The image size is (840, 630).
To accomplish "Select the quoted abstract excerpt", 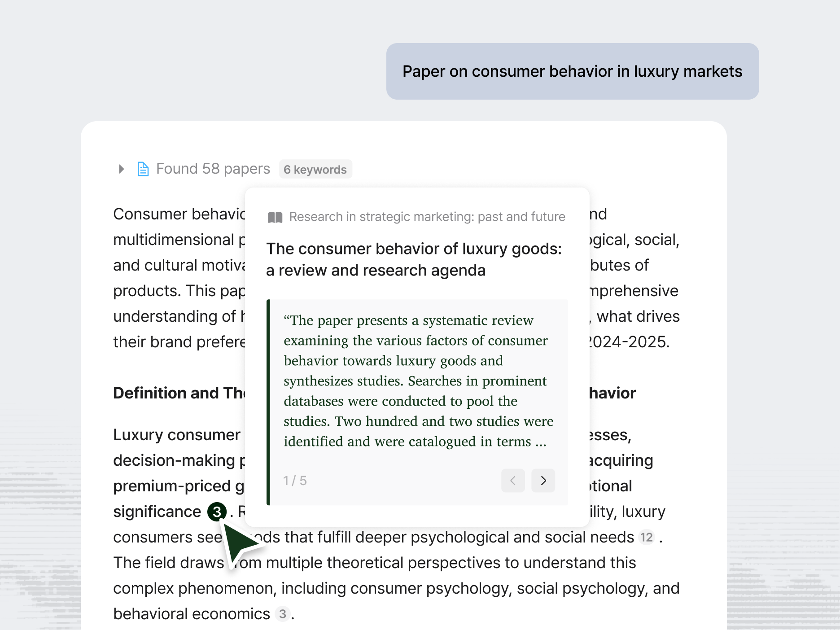I will click(418, 381).
